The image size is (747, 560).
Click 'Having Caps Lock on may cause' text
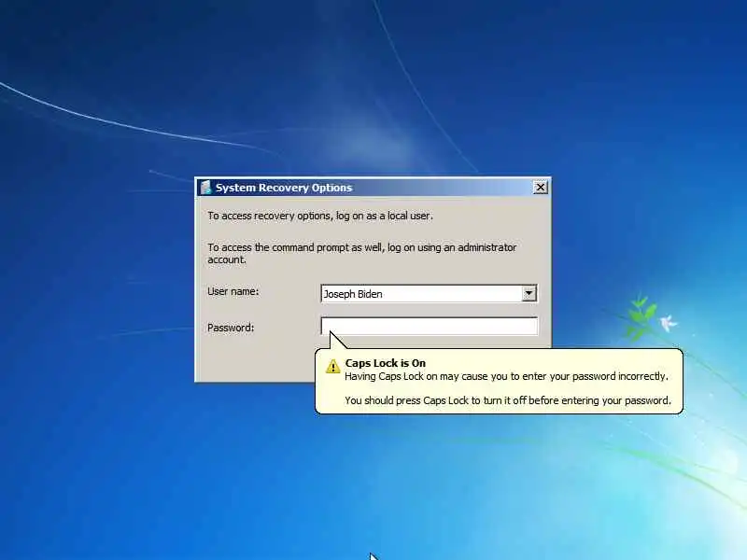(506, 376)
